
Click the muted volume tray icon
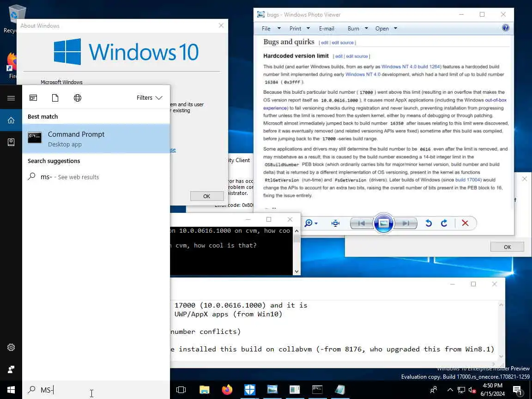point(472,390)
